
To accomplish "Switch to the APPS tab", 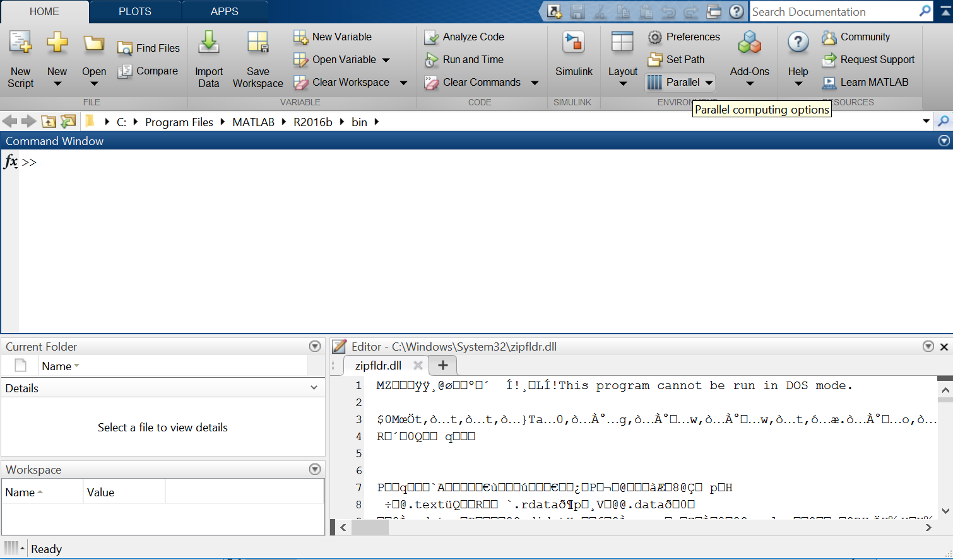I will pyautogui.click(x=225, y=11).
